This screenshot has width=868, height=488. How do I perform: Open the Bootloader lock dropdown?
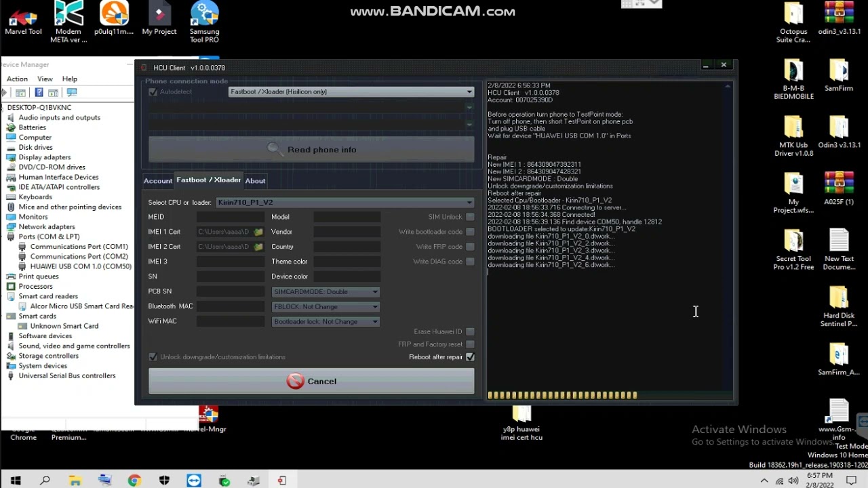[325, 322]
